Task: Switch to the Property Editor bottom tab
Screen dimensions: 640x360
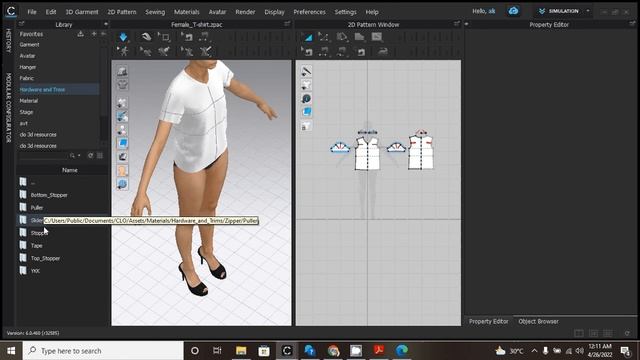Action: pyautogui.click(x=489, y=321)
